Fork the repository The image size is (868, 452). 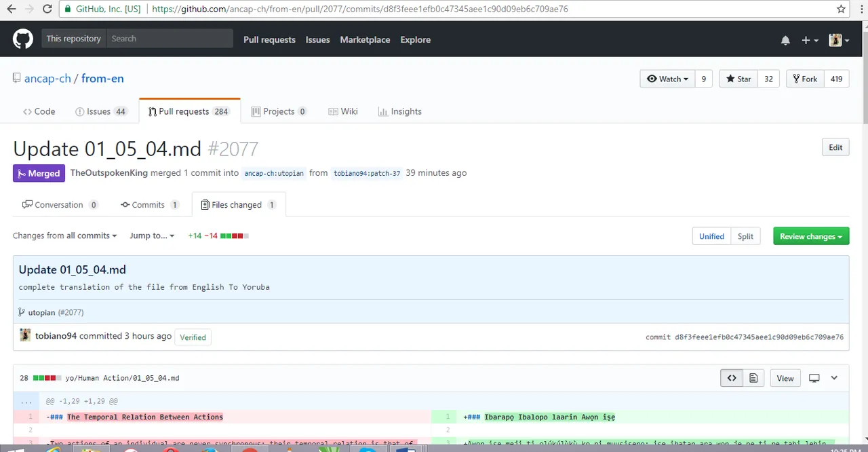tap(804, 79)
